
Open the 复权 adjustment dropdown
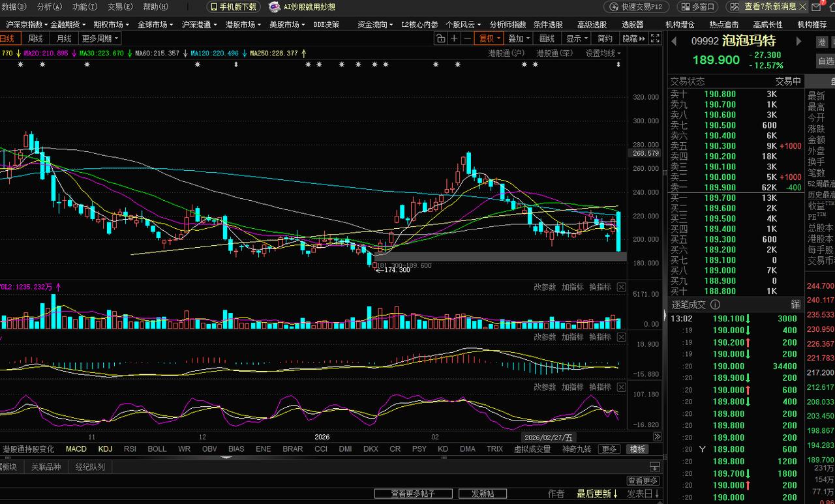pos(489,38)
